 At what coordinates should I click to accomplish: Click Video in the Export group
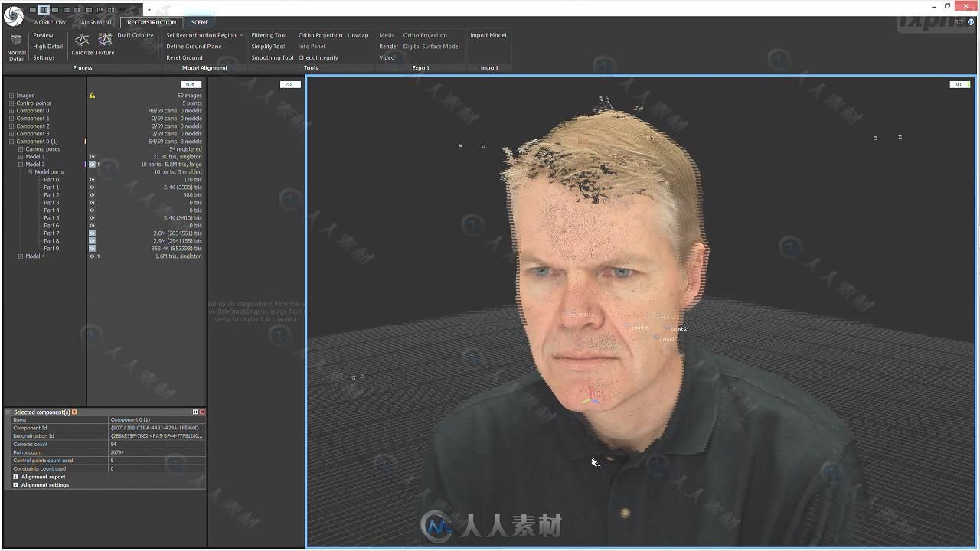point(387,57)
